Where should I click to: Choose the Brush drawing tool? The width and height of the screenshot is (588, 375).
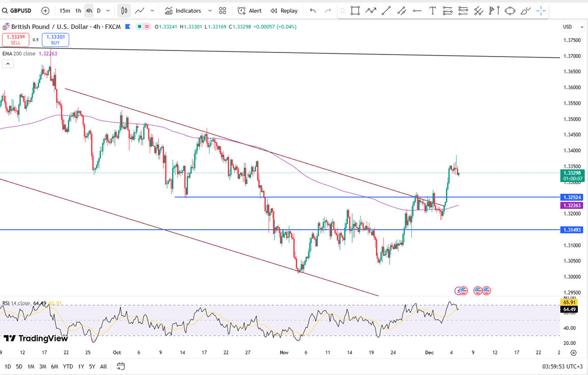pyautogui.click(x=525, y=11)
